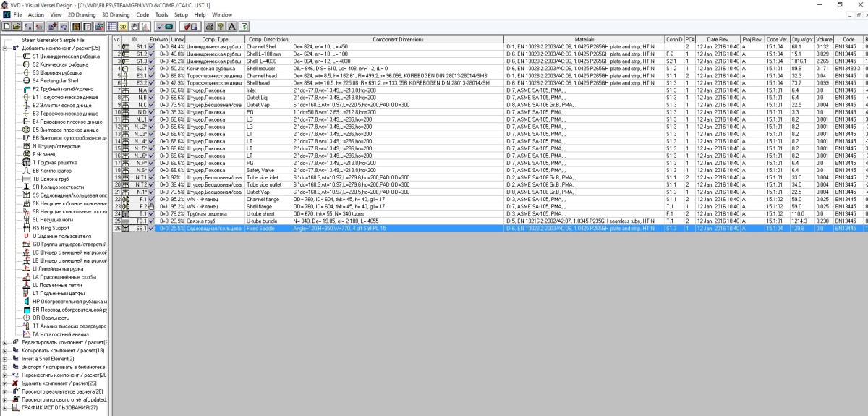Expand the Insert a Shell Element node
The width and height of the screenshot is (868, 416).
click(5, 358)
